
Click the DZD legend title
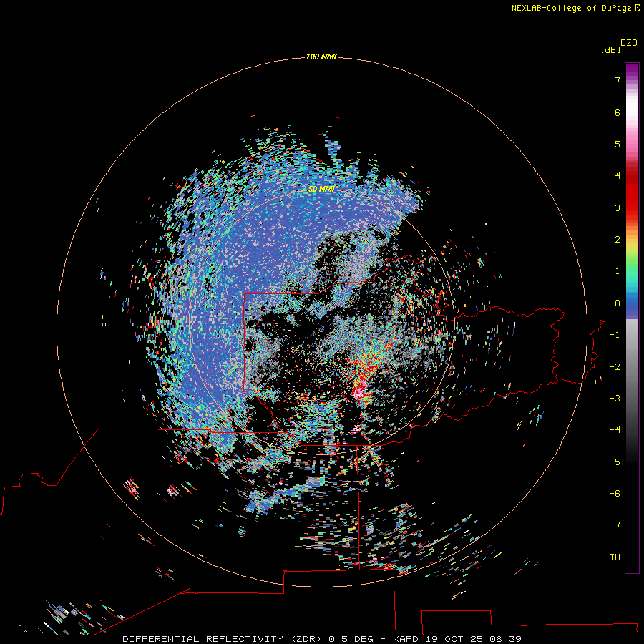629,43
